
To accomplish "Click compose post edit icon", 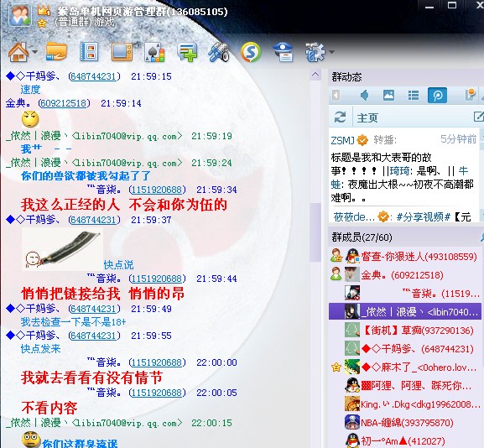I will (x=478, y=117).
